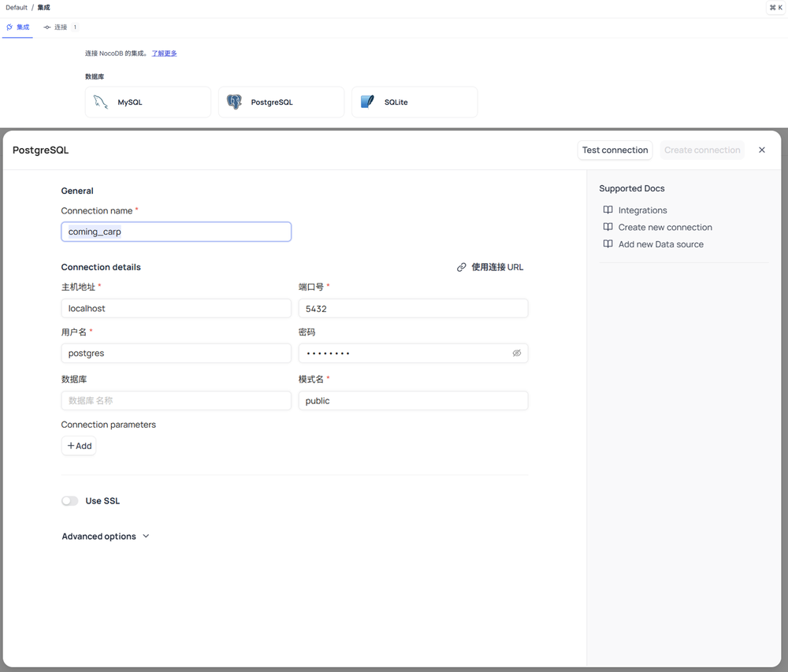This screenshot has width=788, height=672.
Task: Click the Use SSL label
Action: pos(102,501)
